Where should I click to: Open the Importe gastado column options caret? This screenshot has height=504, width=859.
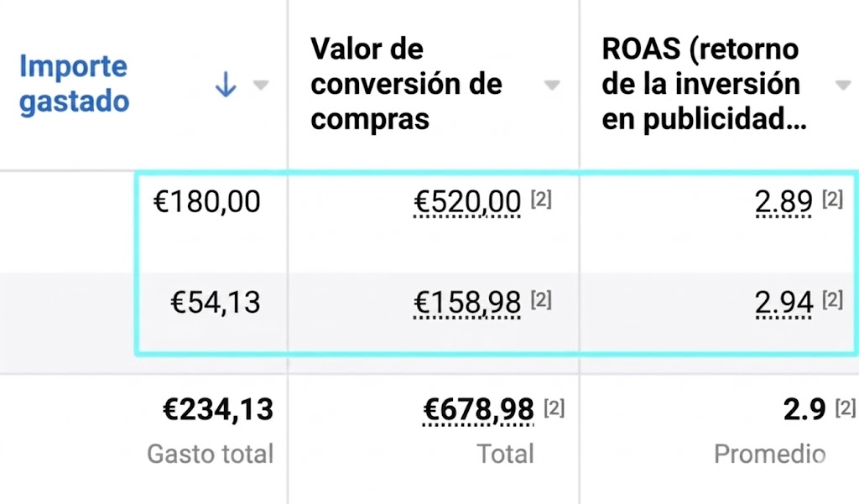coord(261,85)
